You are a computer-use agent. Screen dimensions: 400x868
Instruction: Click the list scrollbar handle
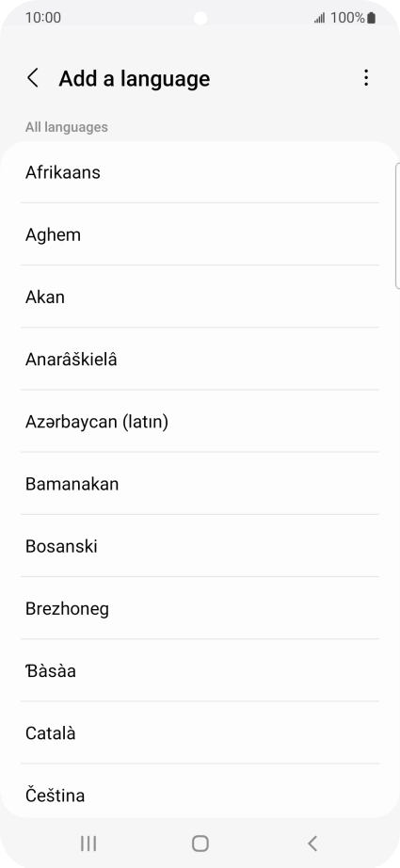point(398,226)
